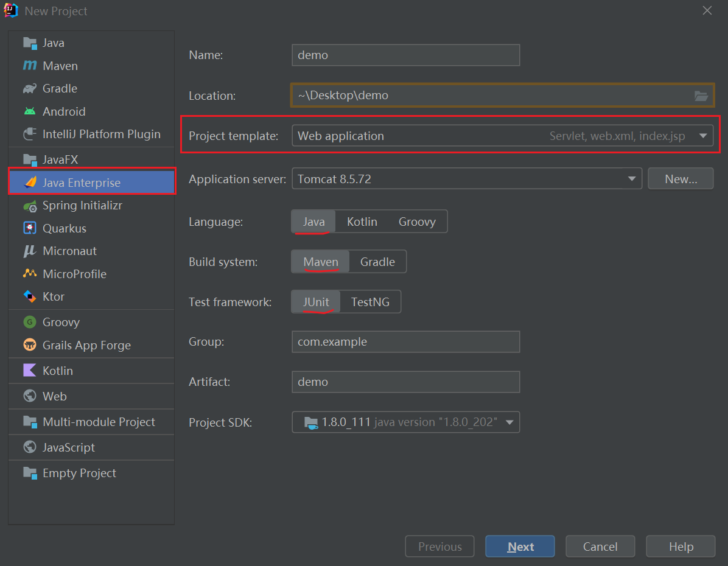Select Grails App Forge entry
The image size is (728, 566).
tap(91, 345)
